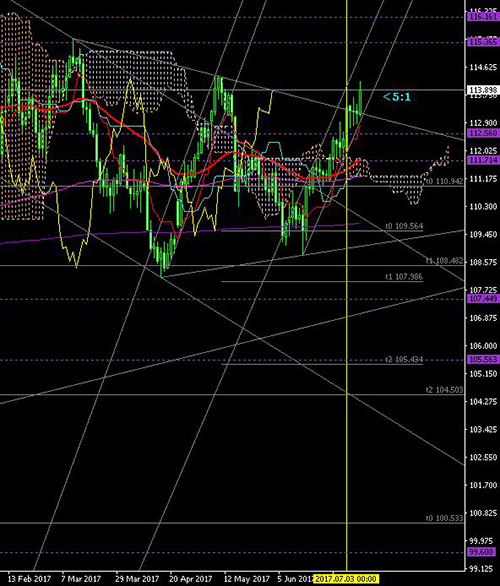500x586 pixels.
Task: Select the 115.365 purple price tag
Action: coord(483,42)
